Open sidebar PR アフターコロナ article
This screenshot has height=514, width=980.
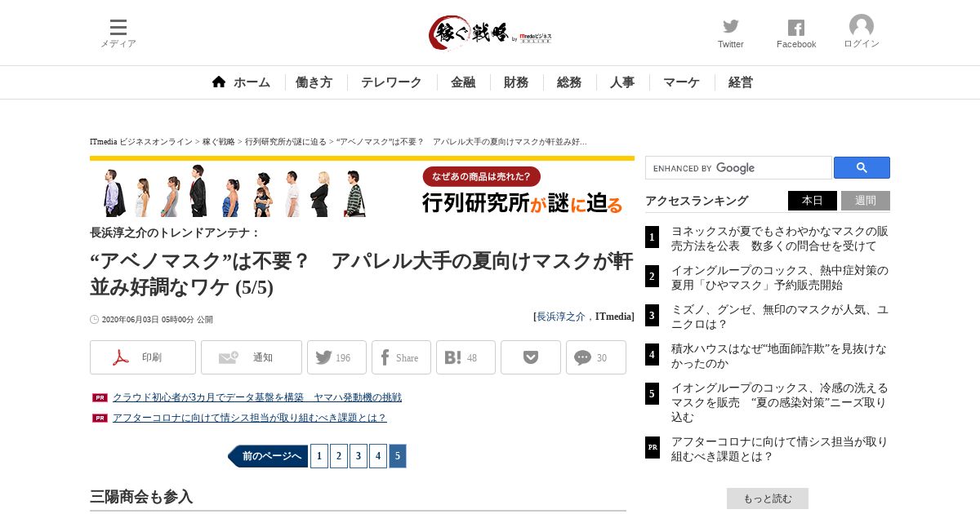(x=779, y=449)
